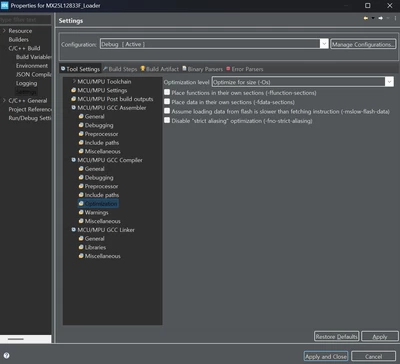The image size is (400, 364).
Task: Click the forward navigation arrow icon
Action: [381, 18]
